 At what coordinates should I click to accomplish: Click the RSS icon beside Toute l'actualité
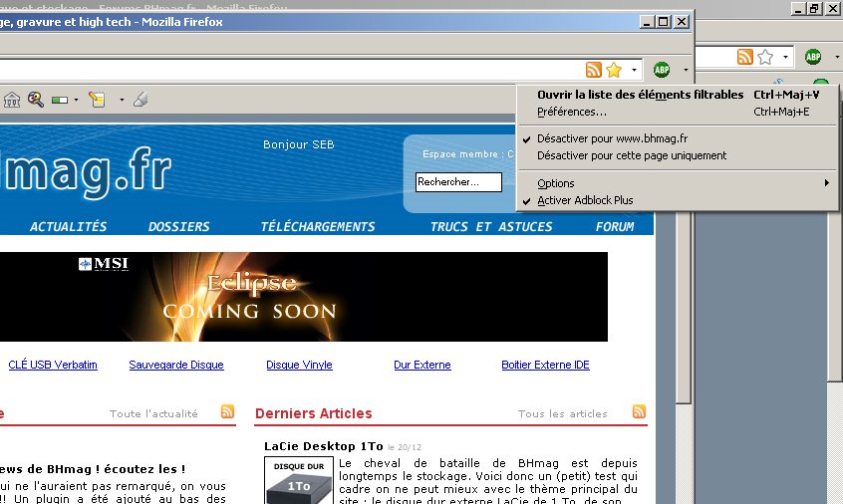(228, 411)
